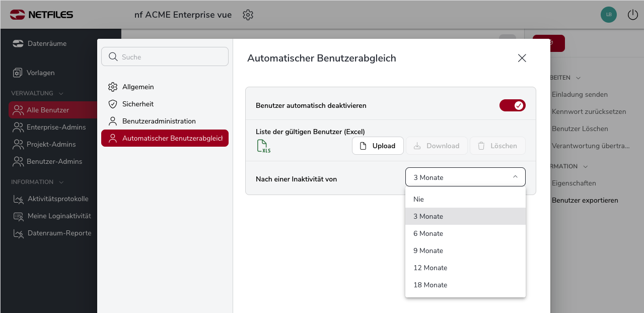Open Aktivitätsprotokolle in the sidebar

point(57,199)
